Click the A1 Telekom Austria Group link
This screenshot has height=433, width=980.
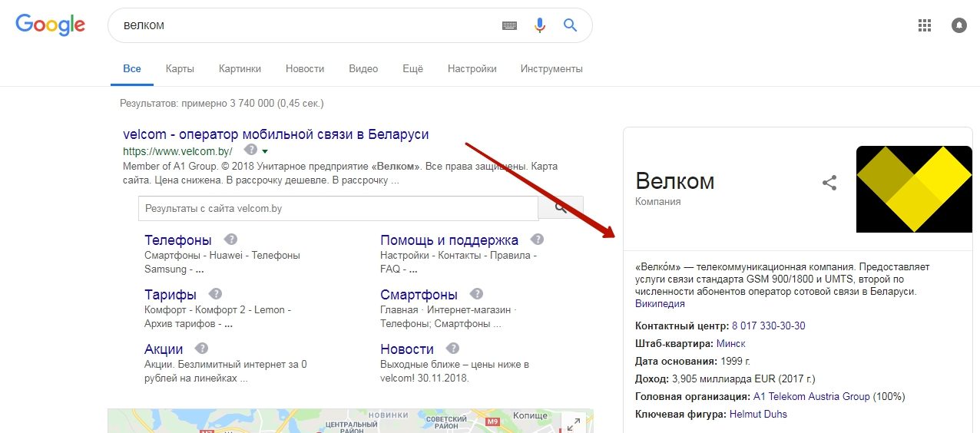(x=812, y=397)
